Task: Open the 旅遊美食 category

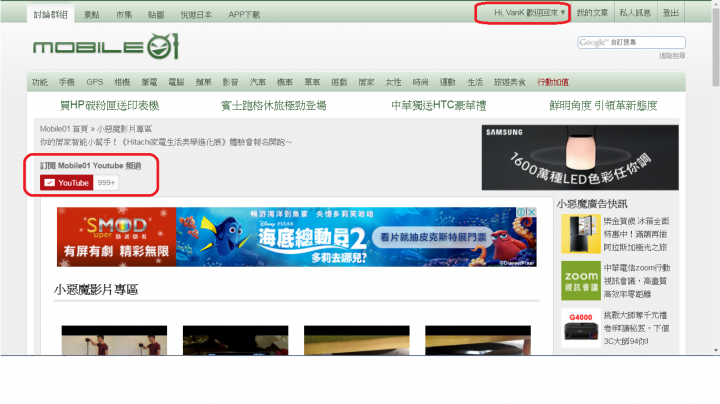Action: click(510, 82)
